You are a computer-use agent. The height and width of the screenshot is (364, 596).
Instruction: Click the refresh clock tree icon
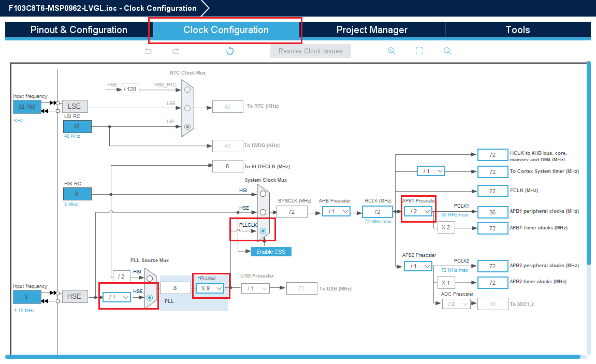pyautogui.click(x=230, y=51)
